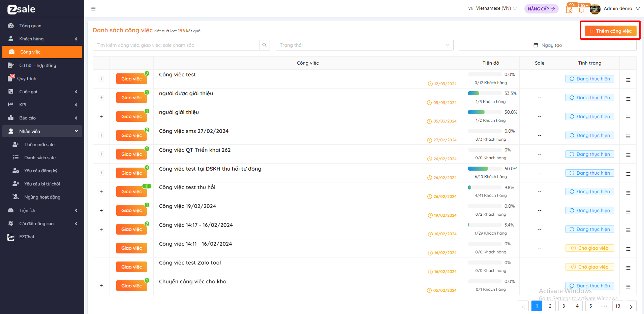Expand row Công việc QT Triển khai 262
644x314 pixels.
pyautogui.click(x=101, y=154)
